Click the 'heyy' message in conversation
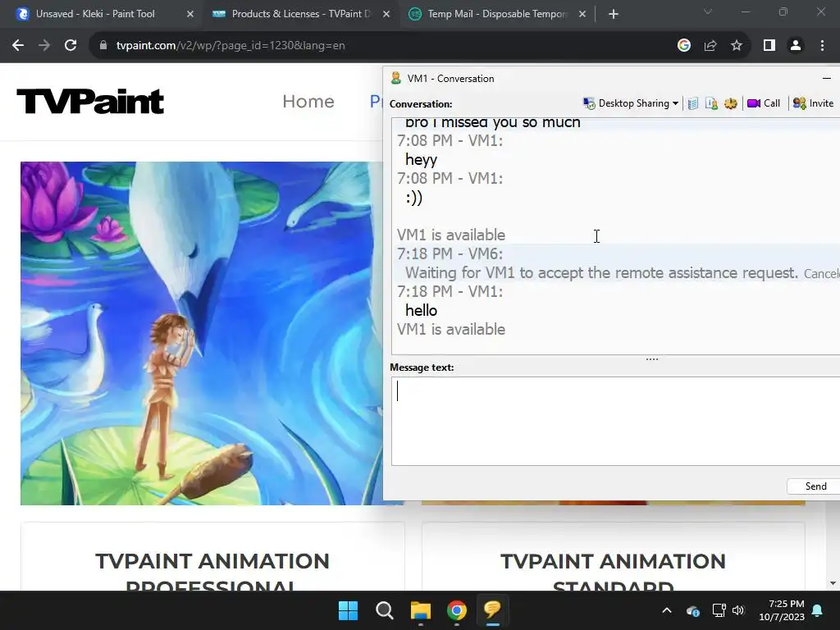This screenshot has height=630, width=840. [421, 160]
